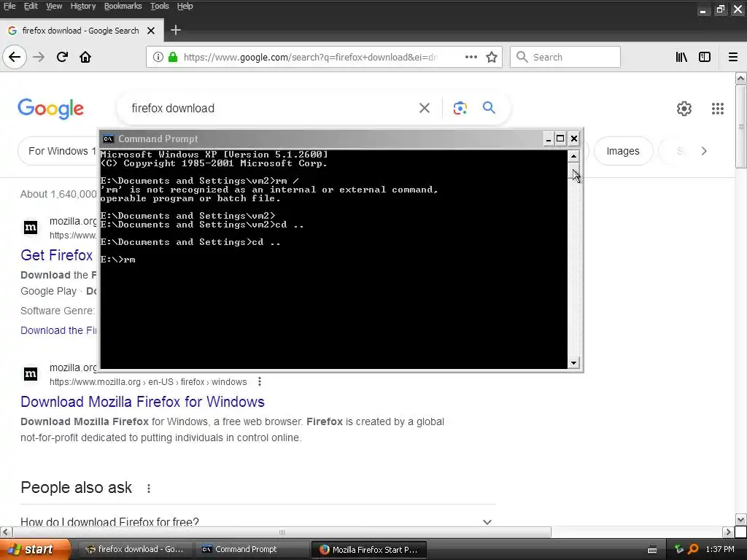Open the Get Firefox result link

click(x=57, y=255)
